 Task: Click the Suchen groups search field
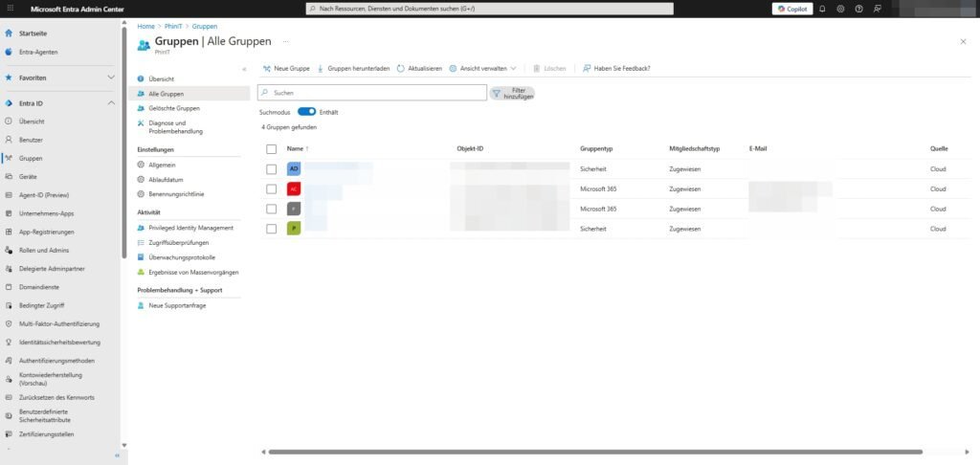[x=372, y=93]
